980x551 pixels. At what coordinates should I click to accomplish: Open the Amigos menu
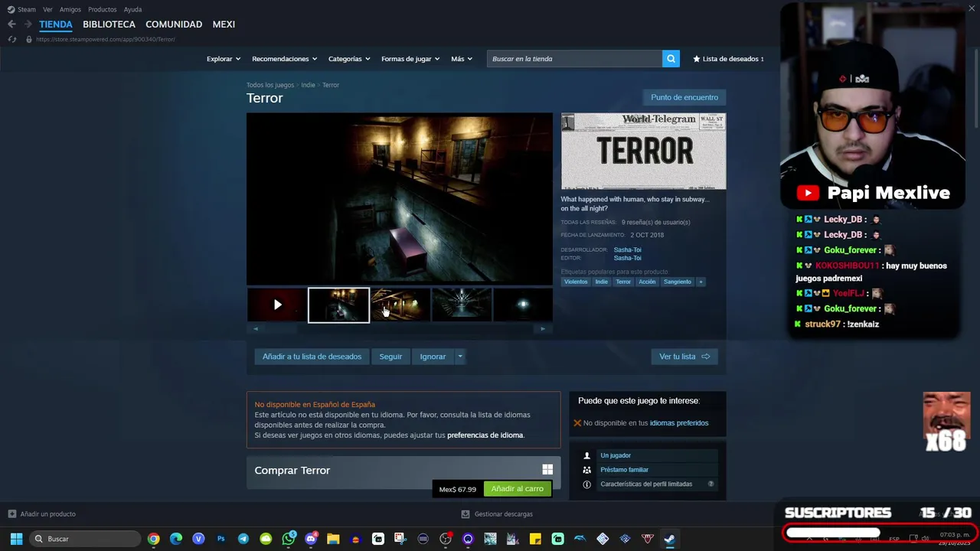tap(70, 9)
